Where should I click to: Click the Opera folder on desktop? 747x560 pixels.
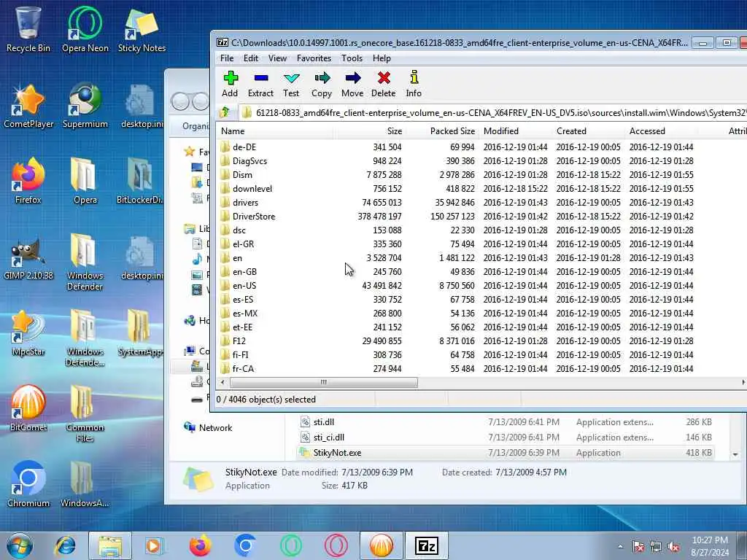[x=85, y=182]
